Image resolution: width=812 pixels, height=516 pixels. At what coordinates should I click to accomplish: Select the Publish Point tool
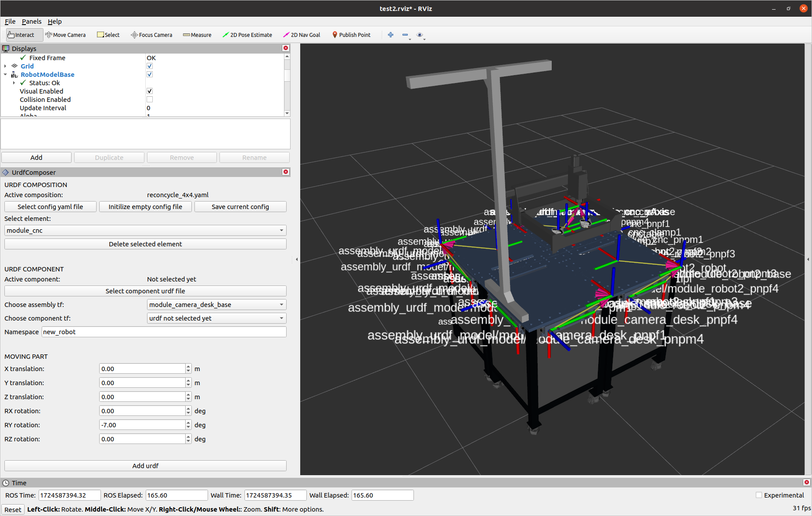[x=351, y=35]
